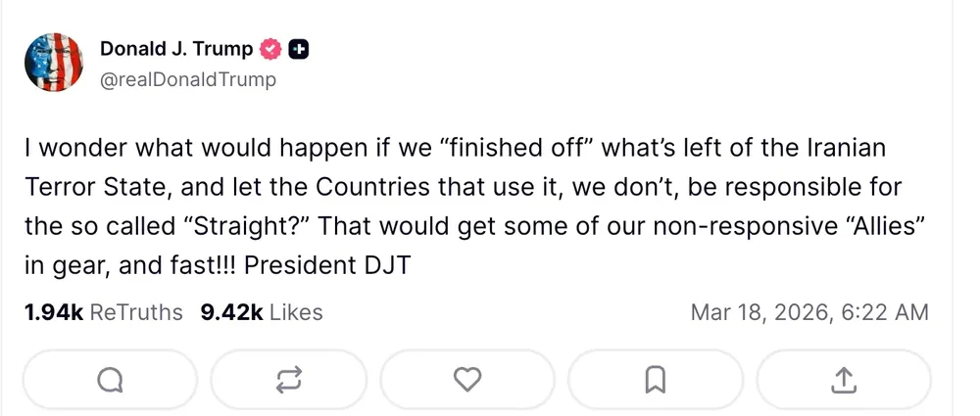Click the reply speech bubble icon
This screenshot has width=980, height=416.
pos(111,379)
